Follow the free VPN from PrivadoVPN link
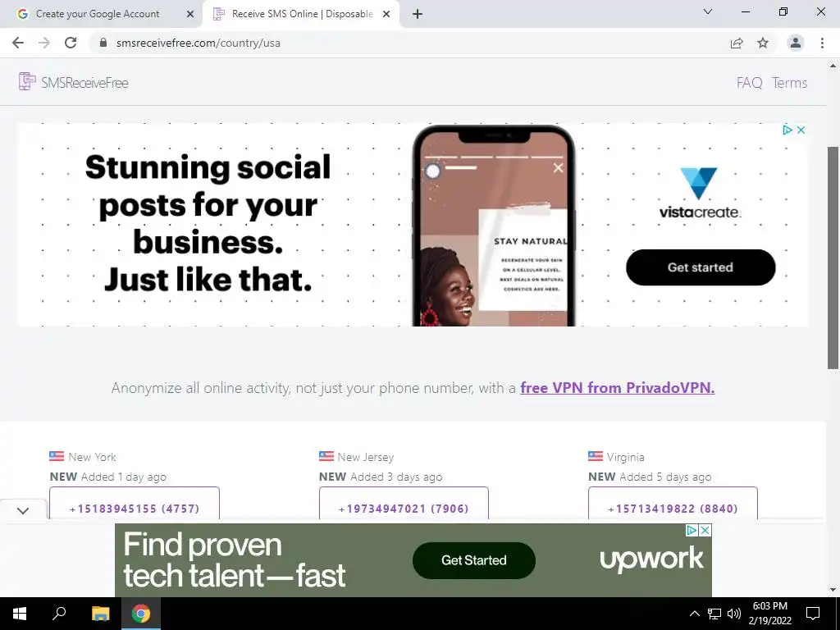840x630 pixels. click(617, 387)
